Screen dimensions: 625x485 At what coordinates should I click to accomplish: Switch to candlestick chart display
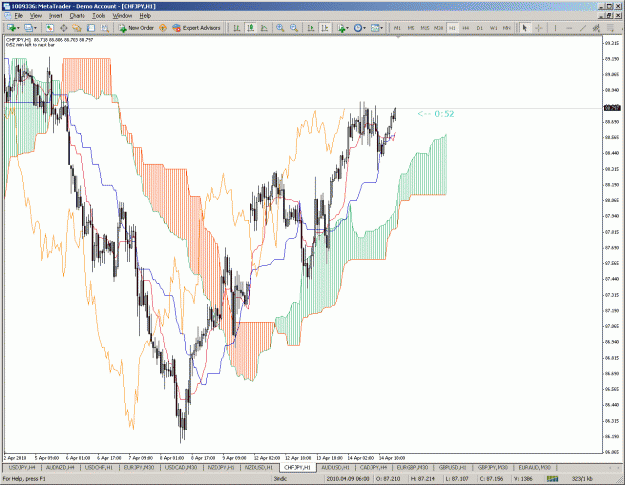(x=250, y=28)
